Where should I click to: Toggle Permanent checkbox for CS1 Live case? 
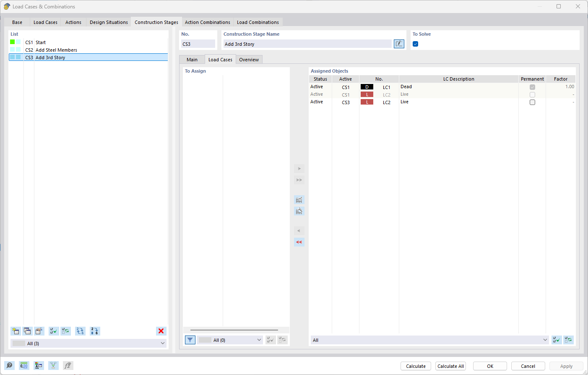click(x=532, y=94)
